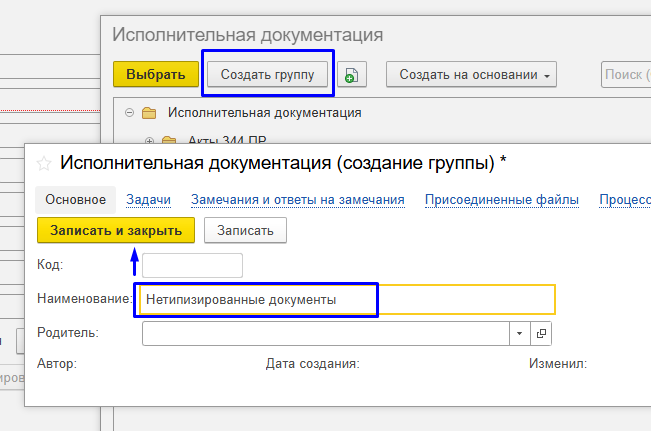This screenshot has width=651, height=431.
Task: Expand the Родитель field dropdown arrow
Action: coord(520,333)
